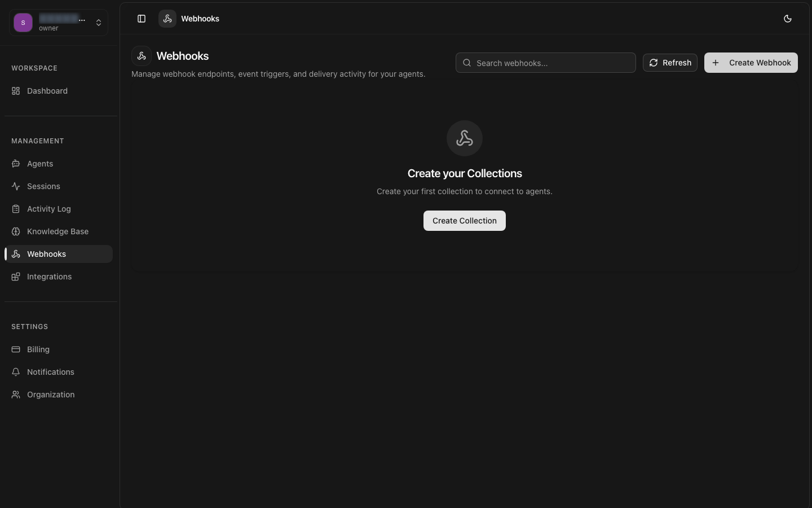Click the 'Manage webhook endpoints' description

pos(279,74)
